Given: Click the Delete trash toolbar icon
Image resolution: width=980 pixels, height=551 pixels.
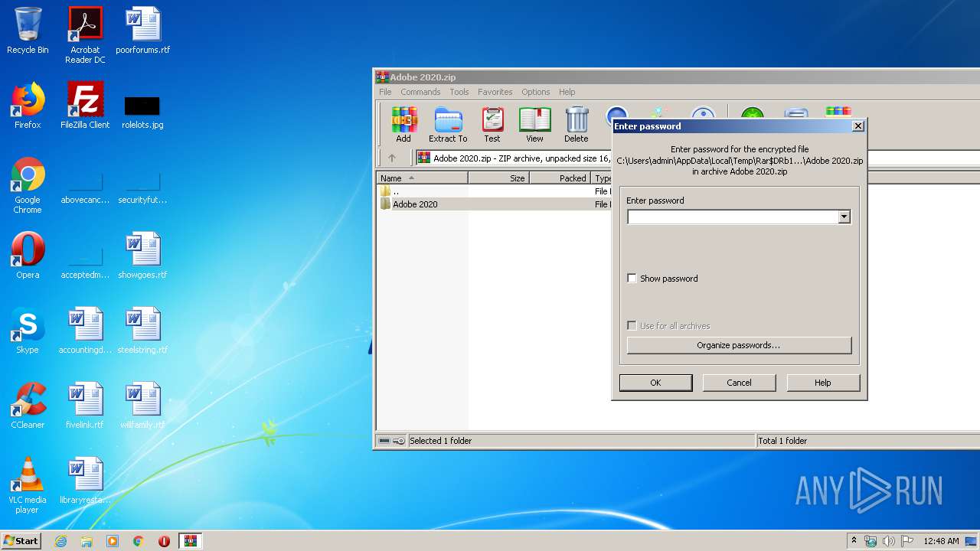Looking at the screenshot, I should click(x=577, y=125).
